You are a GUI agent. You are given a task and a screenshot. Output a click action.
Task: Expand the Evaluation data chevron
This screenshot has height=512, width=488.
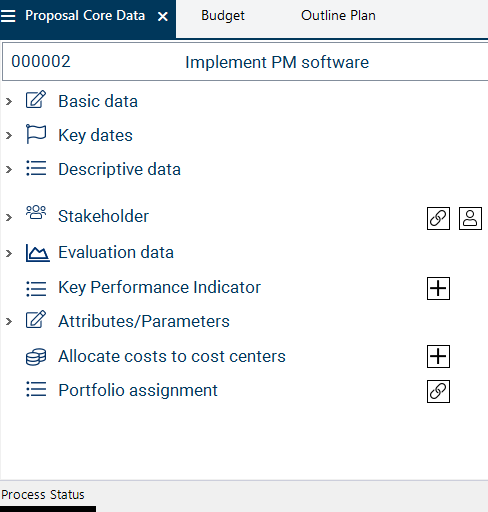tap(9, 253)
